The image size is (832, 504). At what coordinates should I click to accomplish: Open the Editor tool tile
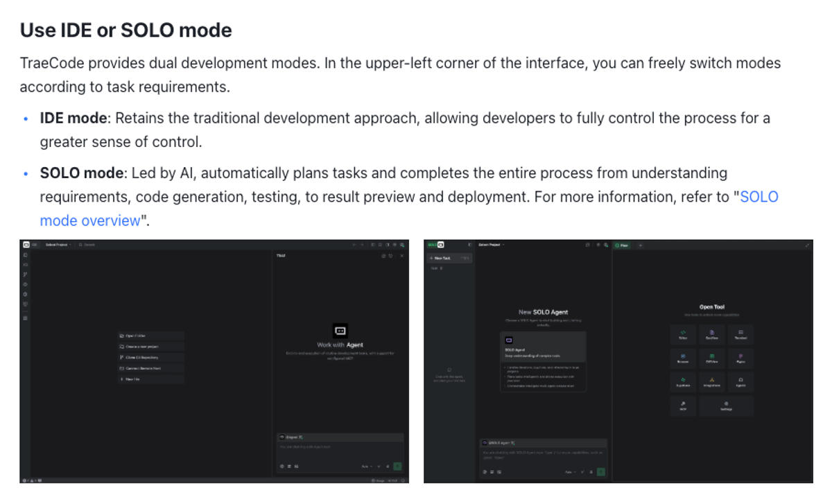click(x=683, y=335)
